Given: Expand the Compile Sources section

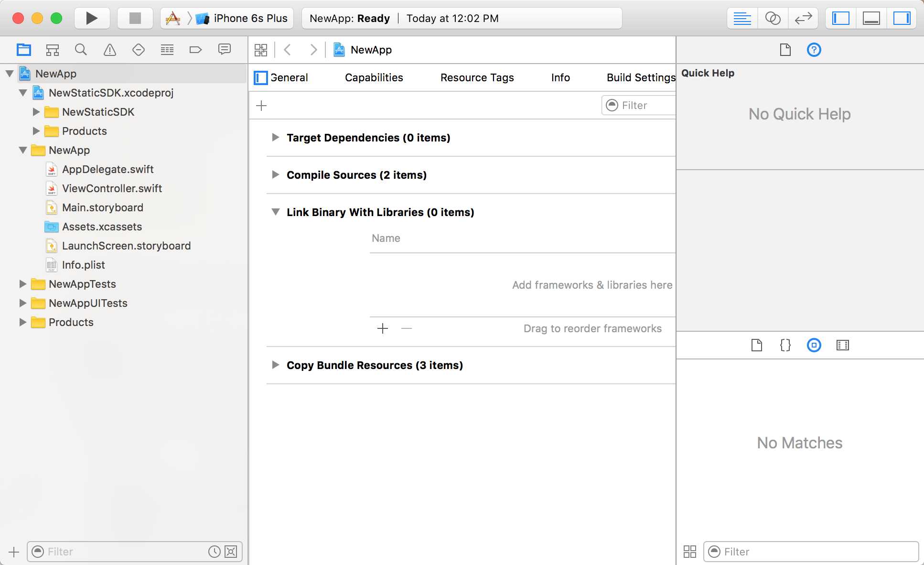Looking at the screenshot, I should tap(275, 174).
